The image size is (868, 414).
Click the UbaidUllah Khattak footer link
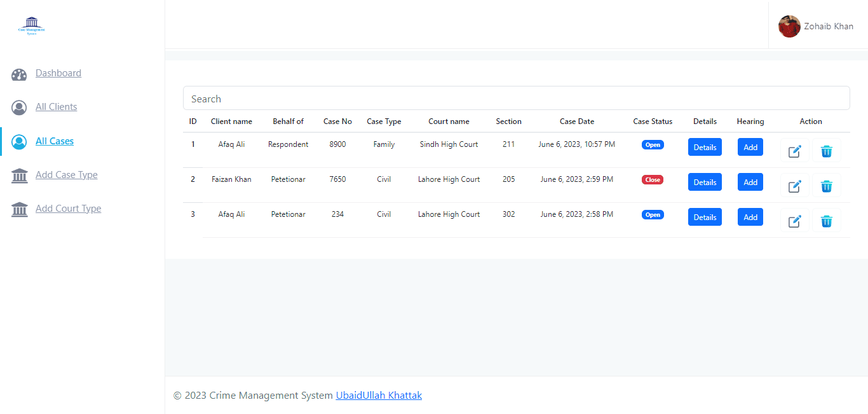(x=379, y=396)
